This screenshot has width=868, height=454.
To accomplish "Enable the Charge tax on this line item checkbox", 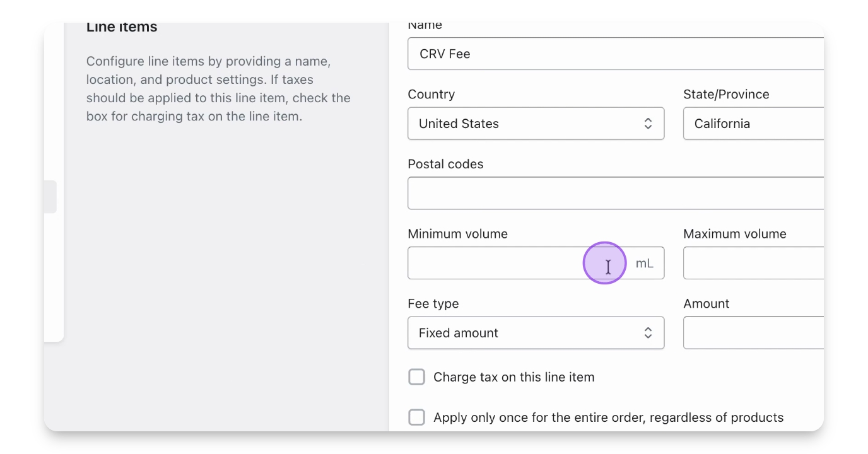I will click(417, 377).
